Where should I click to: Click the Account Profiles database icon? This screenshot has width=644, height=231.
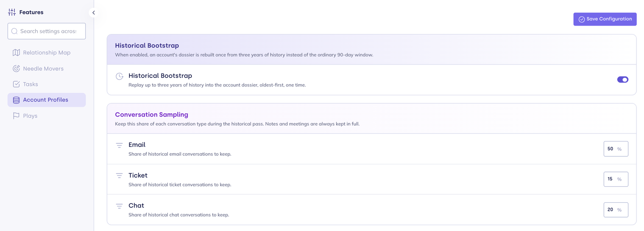click(x=16, y=100)
